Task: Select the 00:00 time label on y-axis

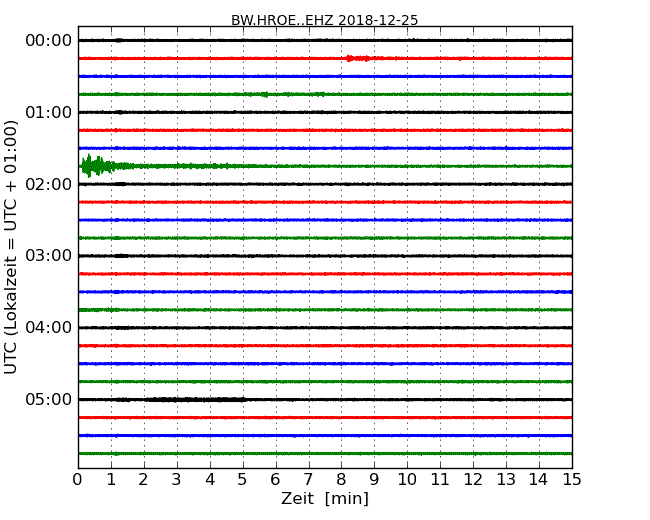Action: 49,41
